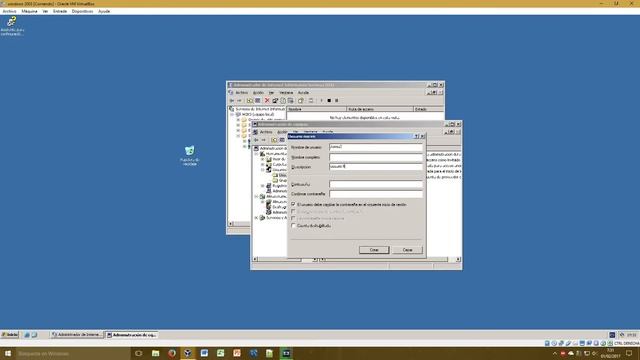Open the Windows 10 Start button
The image size is (640, 360).
pyautogui.click(x=8, y=353)
